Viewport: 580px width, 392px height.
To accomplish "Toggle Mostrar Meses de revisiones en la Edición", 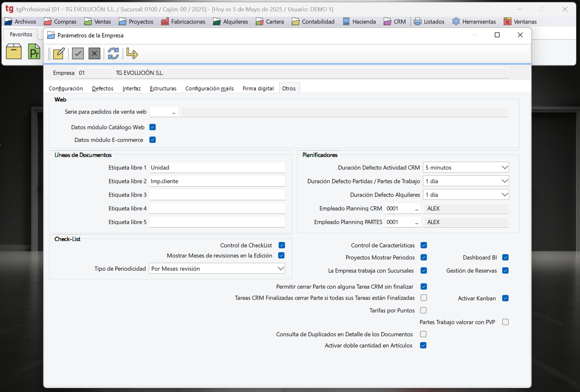I will click(x=282, y=256).
